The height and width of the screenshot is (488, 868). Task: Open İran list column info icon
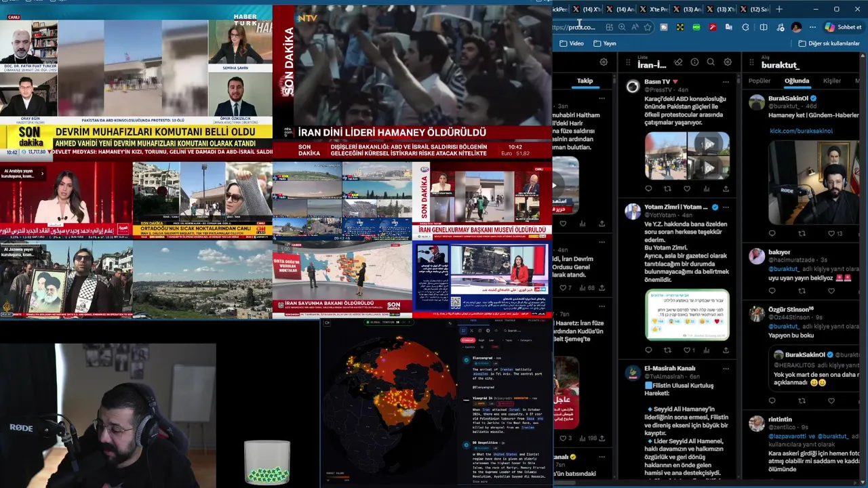pos(694,62)
